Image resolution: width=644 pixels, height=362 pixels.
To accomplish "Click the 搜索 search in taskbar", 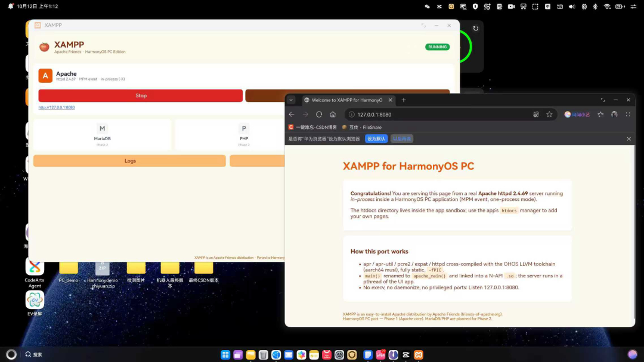I will pyautogui.click(x=33, y=354).
